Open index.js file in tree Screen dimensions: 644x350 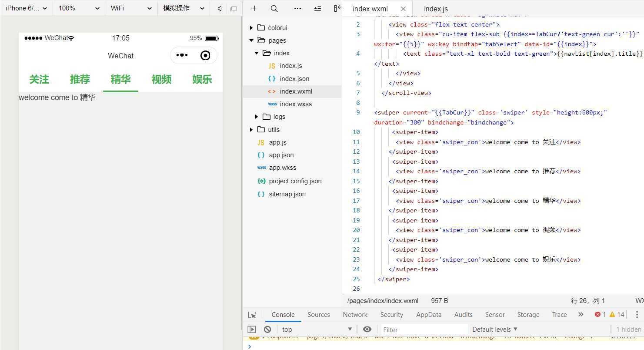pyautogui.click(x=290, y=66)
